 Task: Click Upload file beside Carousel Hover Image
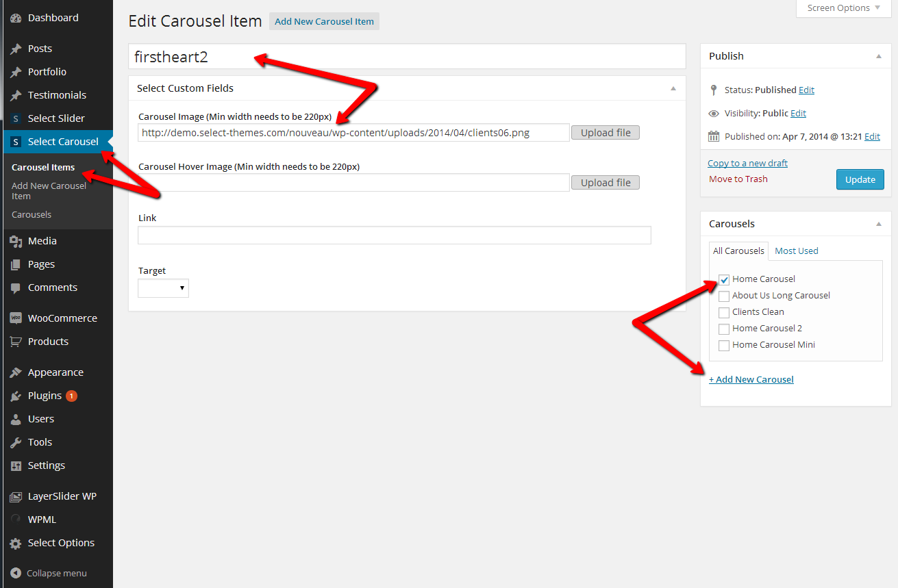[605, 183]
